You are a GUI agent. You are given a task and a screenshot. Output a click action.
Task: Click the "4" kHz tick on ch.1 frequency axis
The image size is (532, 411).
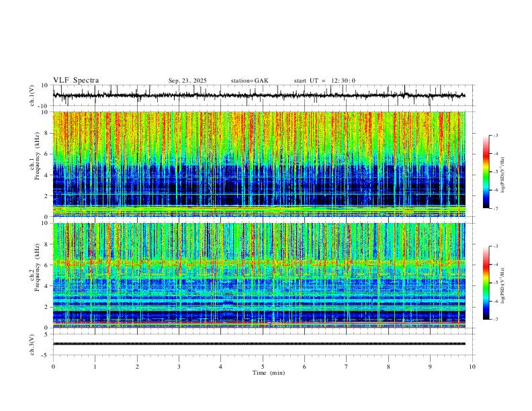tap(46, 175)
